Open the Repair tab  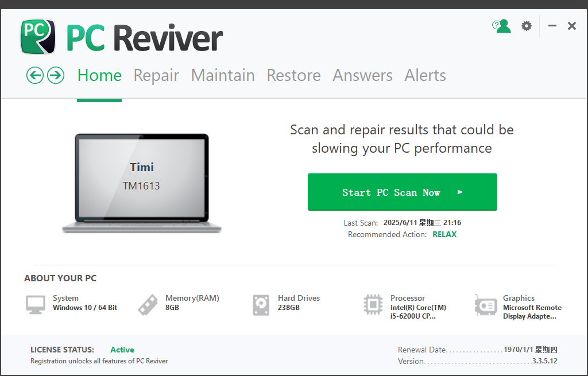[x=156, y=75]
